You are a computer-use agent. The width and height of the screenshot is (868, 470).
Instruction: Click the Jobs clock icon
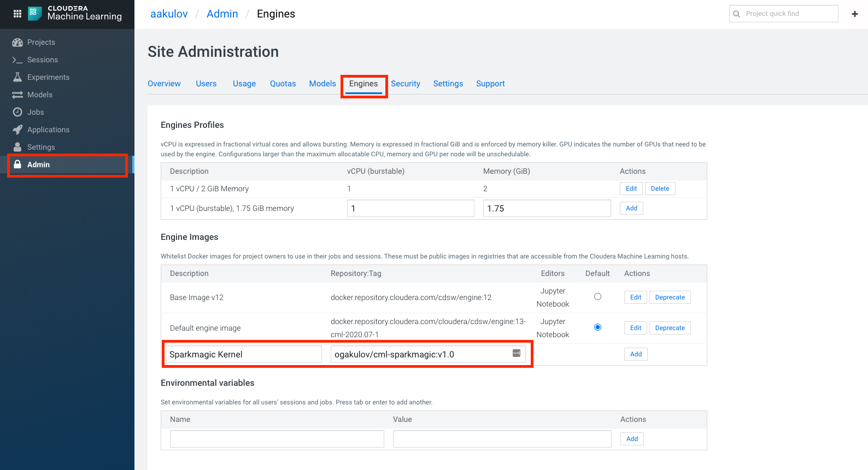point(17,112)
